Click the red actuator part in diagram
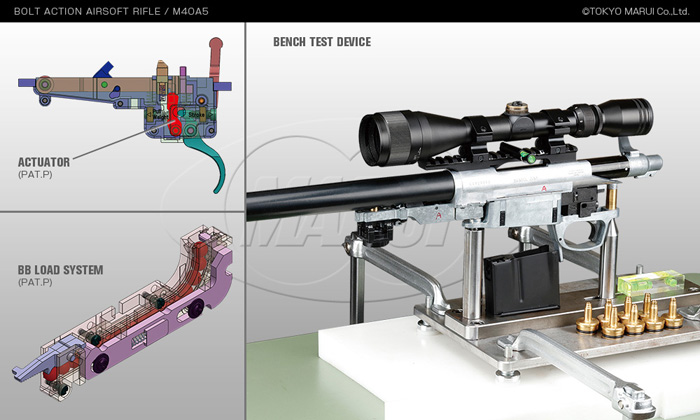The image size is (700, 420). click(x=174, y=114)
